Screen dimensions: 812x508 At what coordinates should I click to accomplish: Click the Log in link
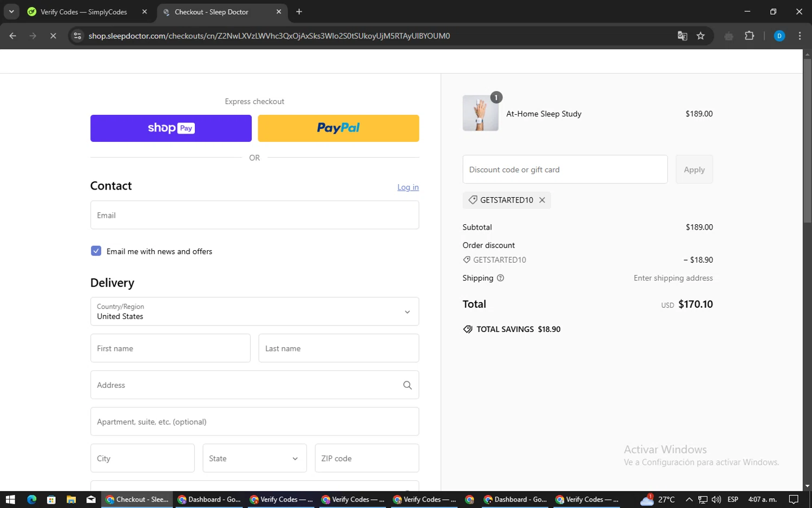(x=408, y=187)
